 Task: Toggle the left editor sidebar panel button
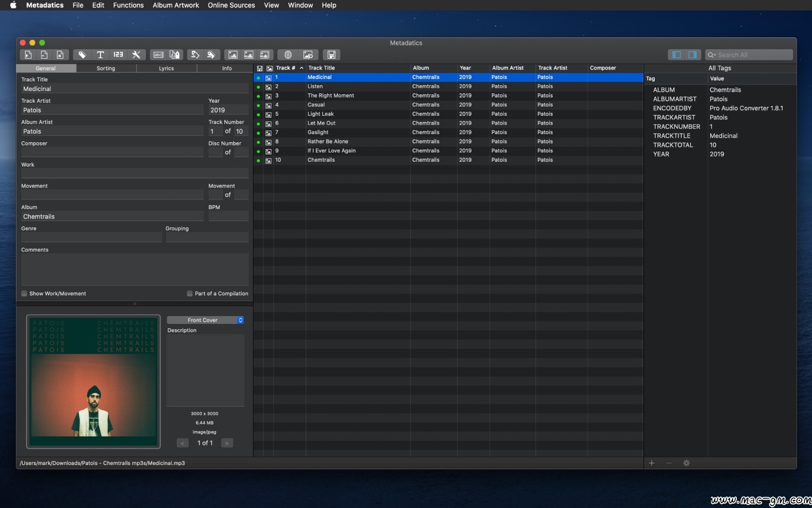tap(676, 55)
